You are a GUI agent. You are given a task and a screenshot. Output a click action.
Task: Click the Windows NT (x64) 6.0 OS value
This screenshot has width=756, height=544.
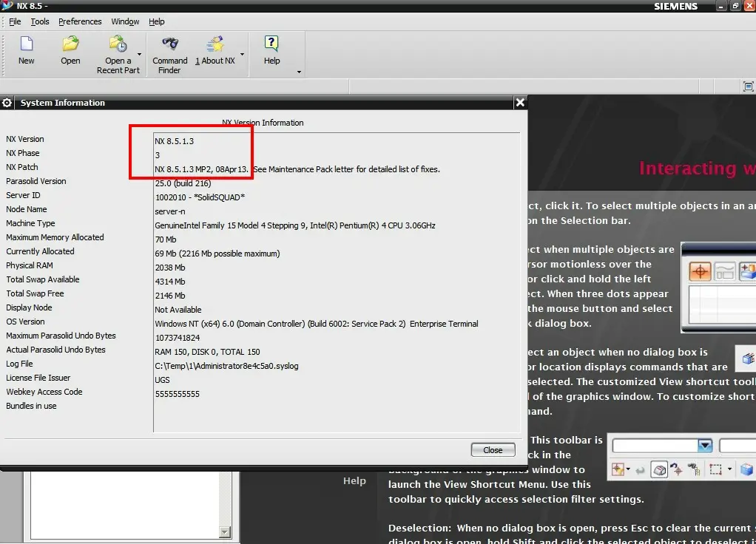pyautogui.click(x=317, y=324)
